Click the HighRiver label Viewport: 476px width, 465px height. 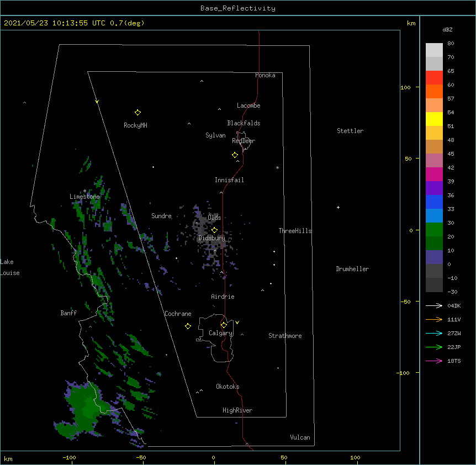(x=237, y=410)
